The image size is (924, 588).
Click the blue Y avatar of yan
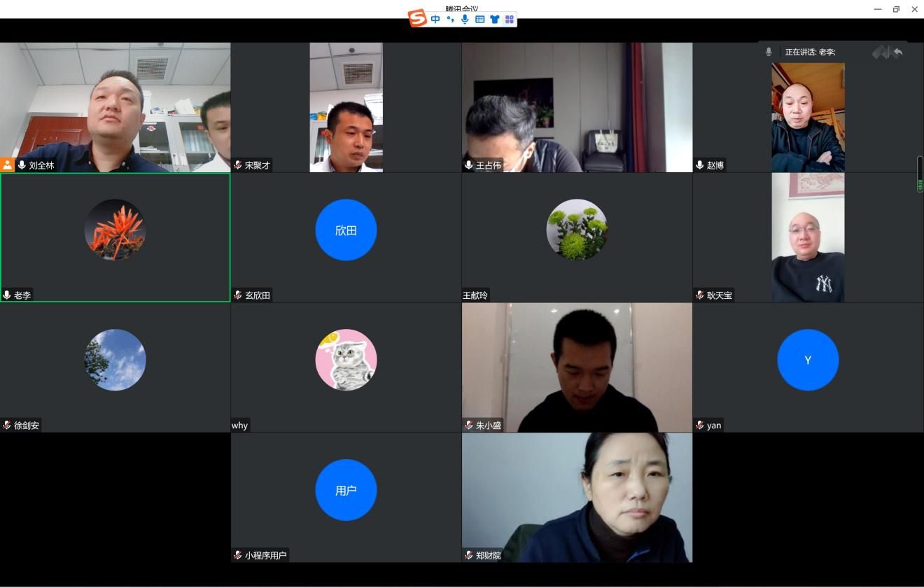click(x=807, y=360)
